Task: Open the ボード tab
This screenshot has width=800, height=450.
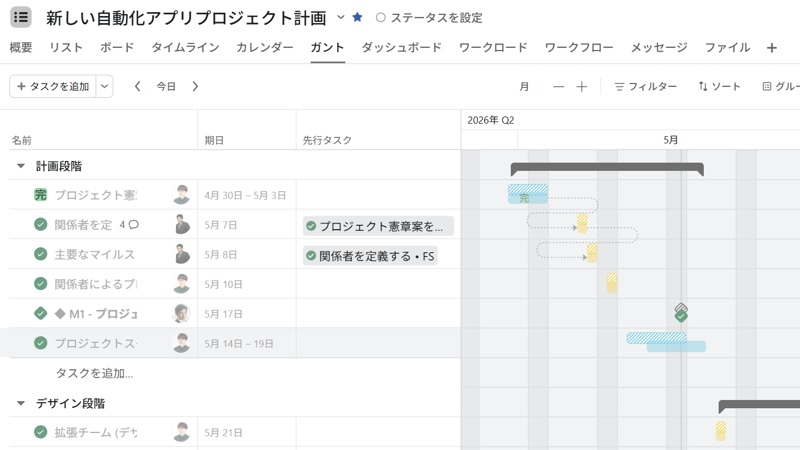Action: [117, 47]
